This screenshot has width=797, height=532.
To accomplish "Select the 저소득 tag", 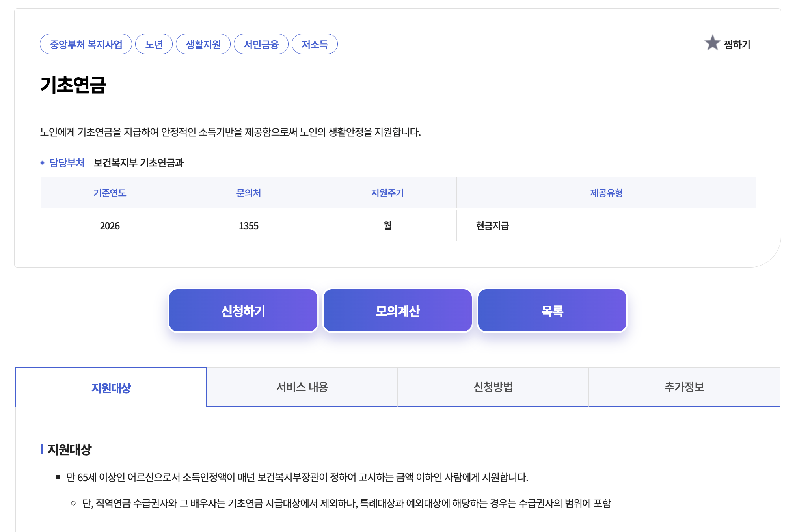I will pyautogui.click(x=315, y=44).
